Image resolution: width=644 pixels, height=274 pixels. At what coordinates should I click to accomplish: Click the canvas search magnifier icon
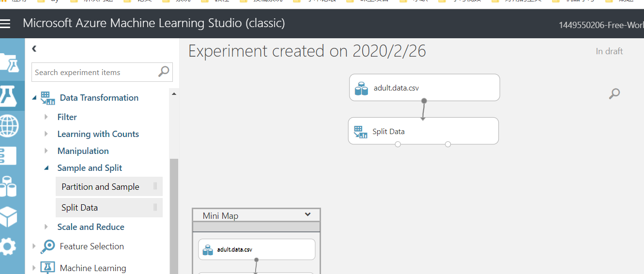[614, 93]
